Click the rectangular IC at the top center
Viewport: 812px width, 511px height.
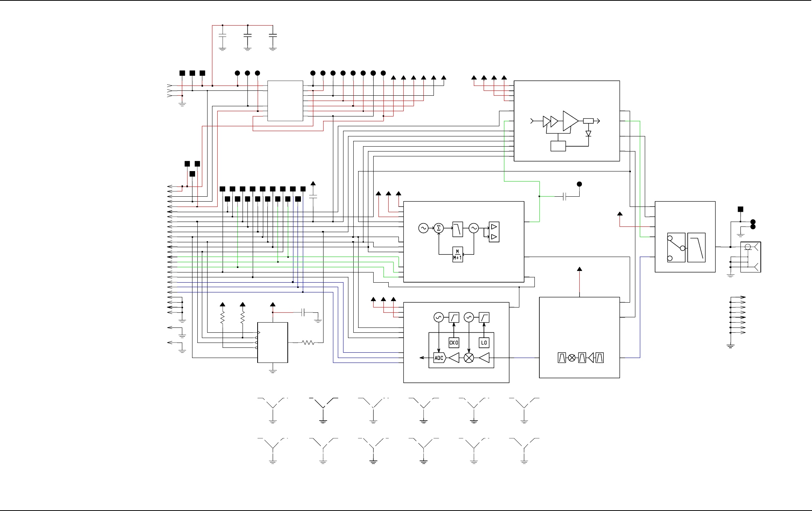pos(285,101)
